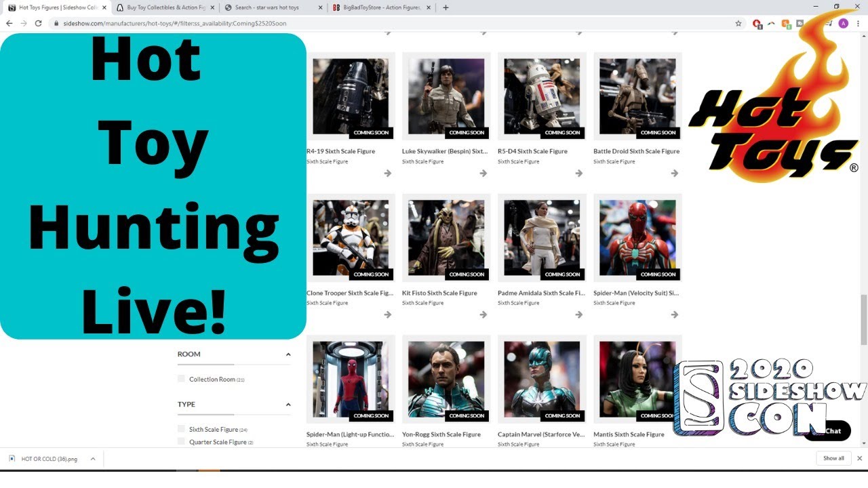
Task: Click the Spider-Man Velocity Suit product image
Action: [x=637, y=238]
